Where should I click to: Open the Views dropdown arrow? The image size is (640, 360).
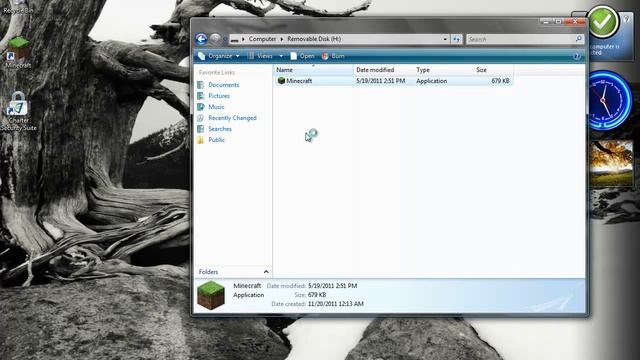tap(281, 56)
